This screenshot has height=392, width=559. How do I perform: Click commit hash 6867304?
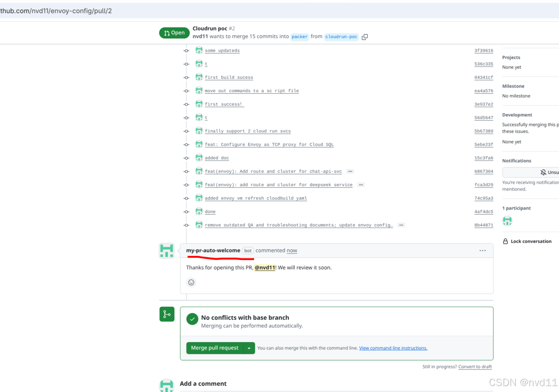tap(484, 172)
